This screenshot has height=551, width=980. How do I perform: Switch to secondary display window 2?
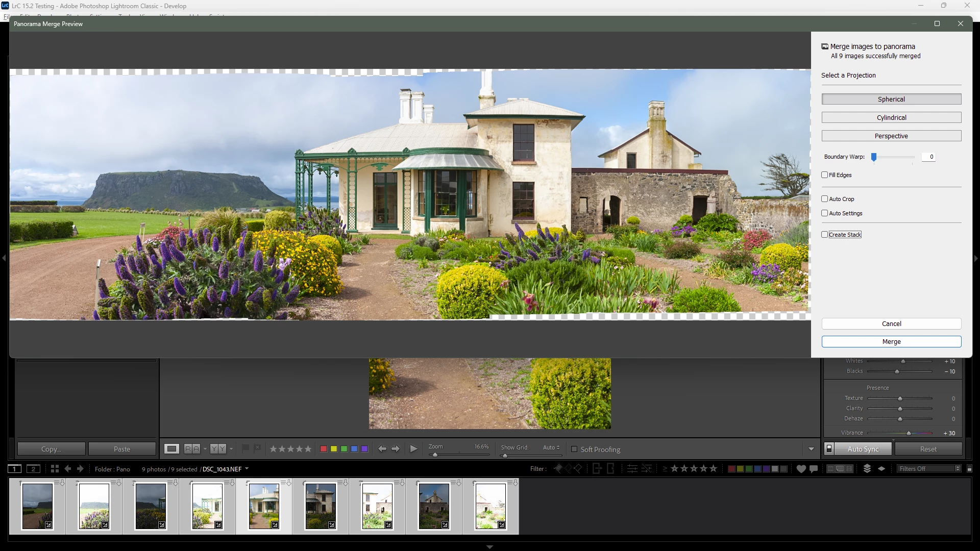click(33, 469)
